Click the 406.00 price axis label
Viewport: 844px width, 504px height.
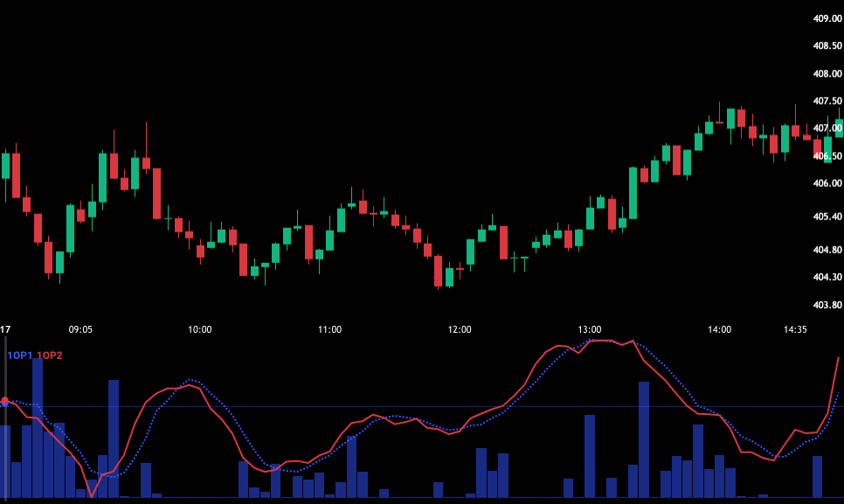tap(827, 184)
